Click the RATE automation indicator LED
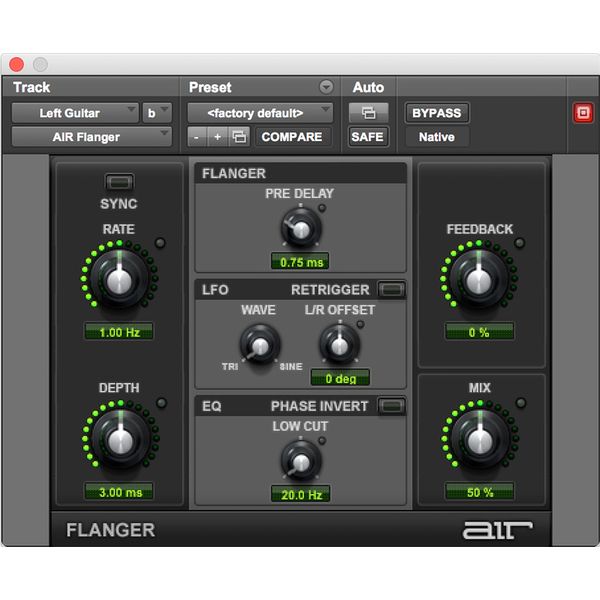Viewport: 600px width, 600px height. tap(160, 243)
